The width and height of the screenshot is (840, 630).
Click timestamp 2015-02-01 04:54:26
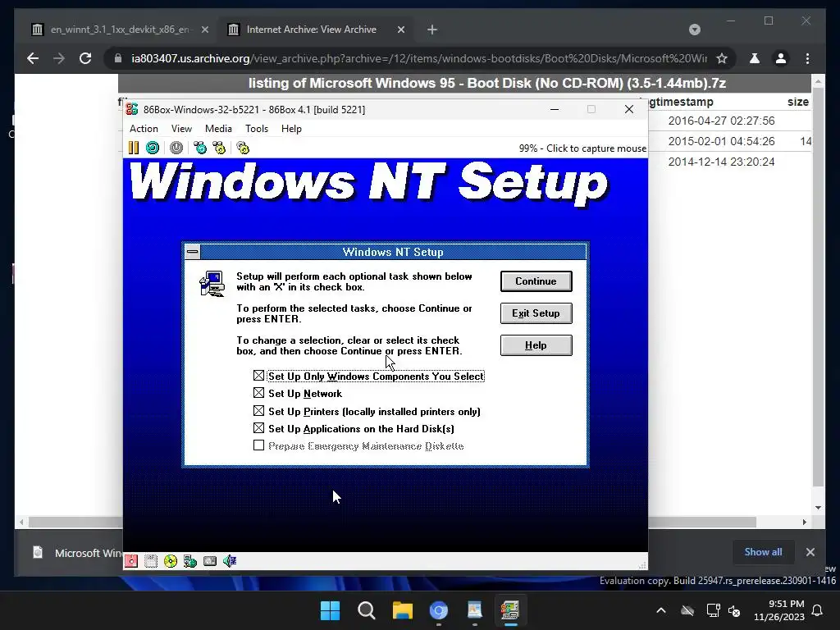pyautogui.click(x=721, y=141)
